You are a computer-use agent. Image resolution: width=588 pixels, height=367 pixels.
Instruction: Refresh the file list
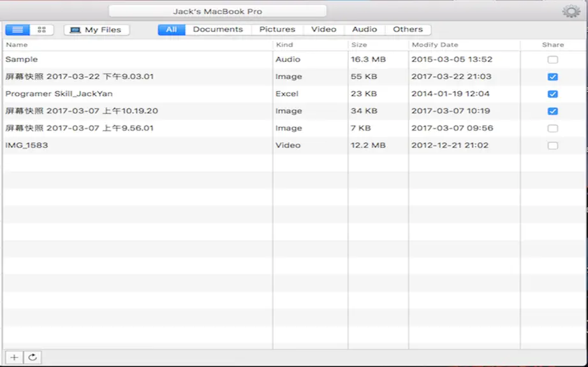click(x=33, y=357)
